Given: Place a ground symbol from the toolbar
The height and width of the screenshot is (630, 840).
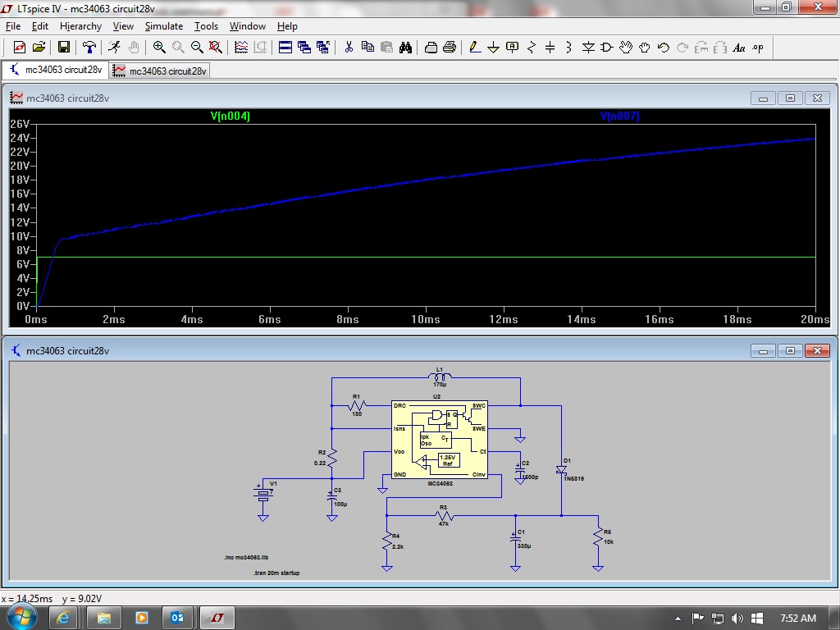Looking at the screenshot, I should click(x=493, y=48).
